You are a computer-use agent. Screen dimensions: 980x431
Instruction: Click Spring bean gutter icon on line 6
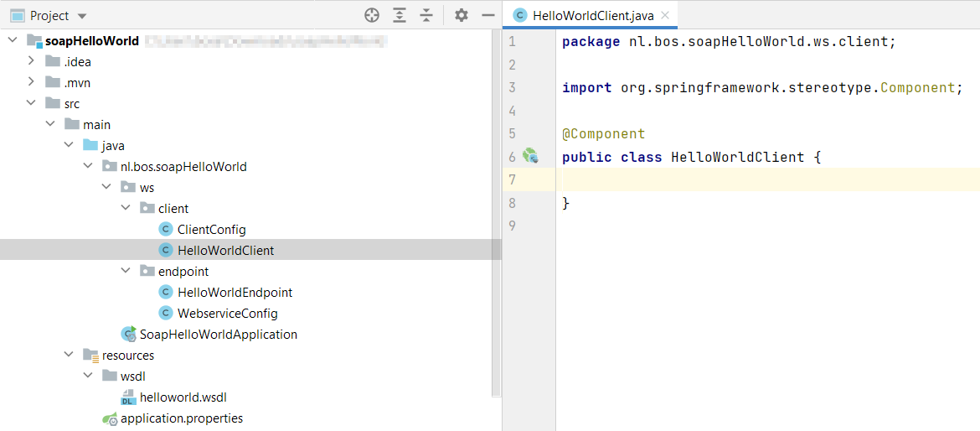(x=530, y=156)
